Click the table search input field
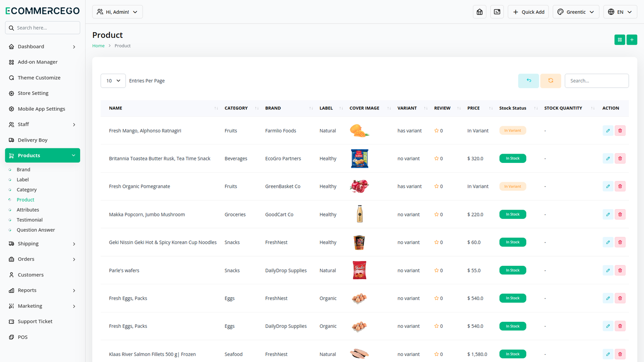Image resolution: width=644 pixels, height=362 pixels. [597, 81]
